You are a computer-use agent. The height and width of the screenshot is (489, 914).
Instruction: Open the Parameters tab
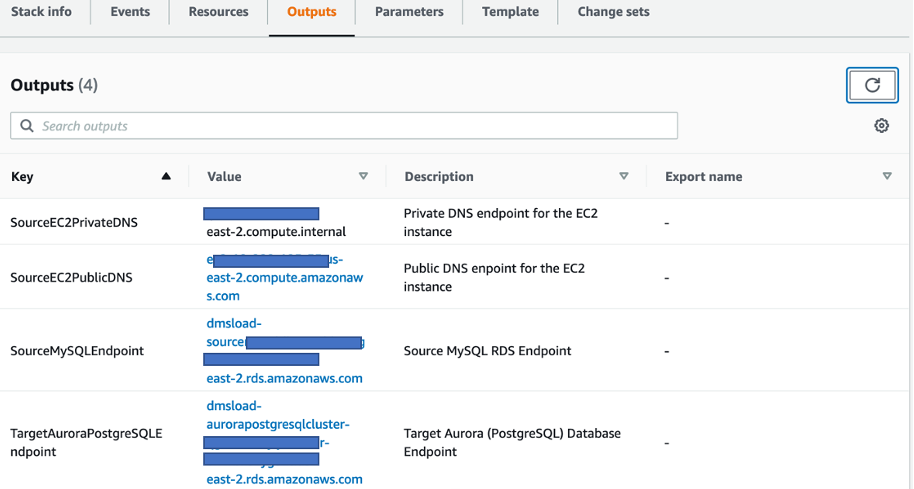tap(409, 12)
